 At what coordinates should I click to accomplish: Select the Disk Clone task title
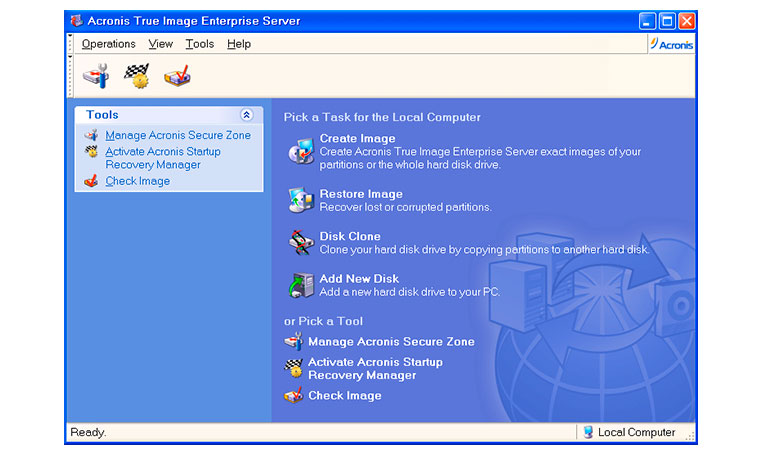tap(350, 236)
